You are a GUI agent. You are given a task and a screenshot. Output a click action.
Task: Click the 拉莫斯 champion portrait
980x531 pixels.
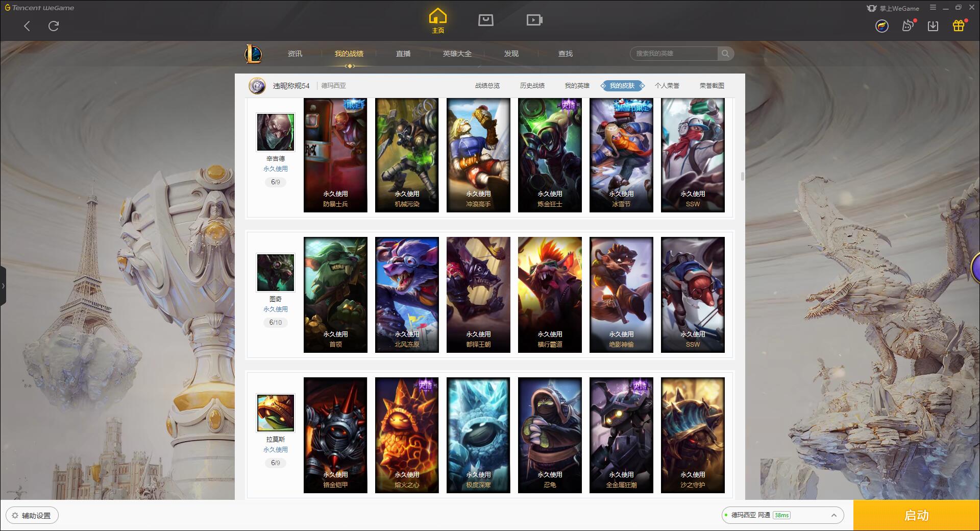tap(276, 413)
